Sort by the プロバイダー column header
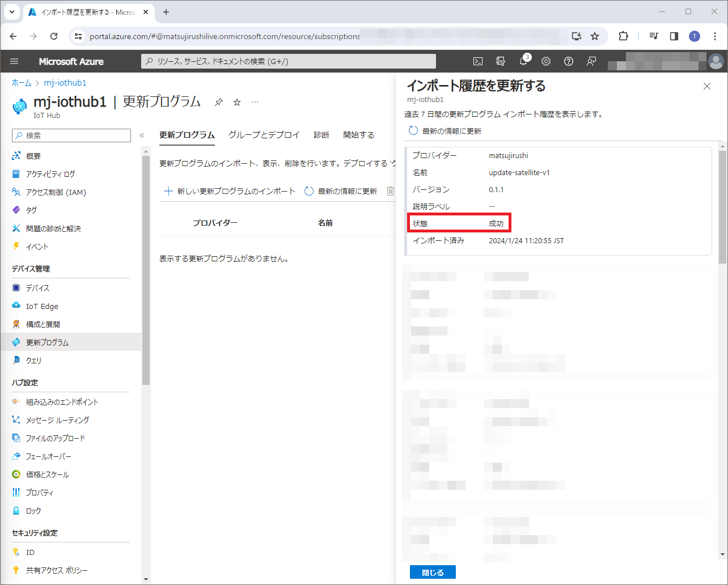 215,223
